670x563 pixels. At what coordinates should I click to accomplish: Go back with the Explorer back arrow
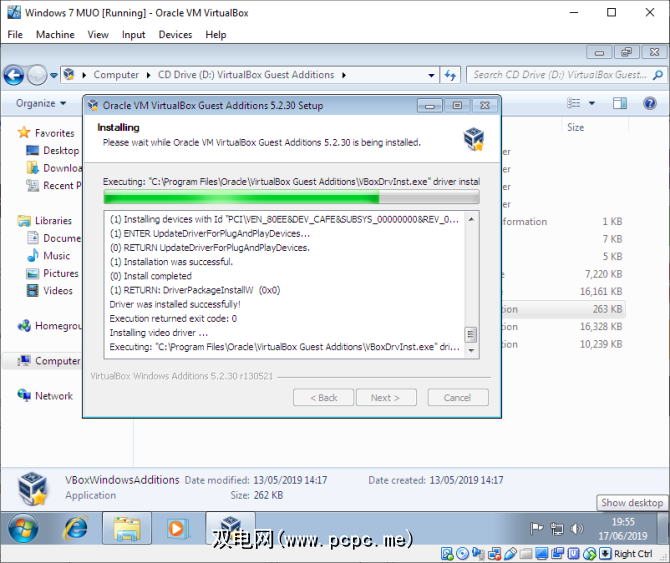point(14,76)
